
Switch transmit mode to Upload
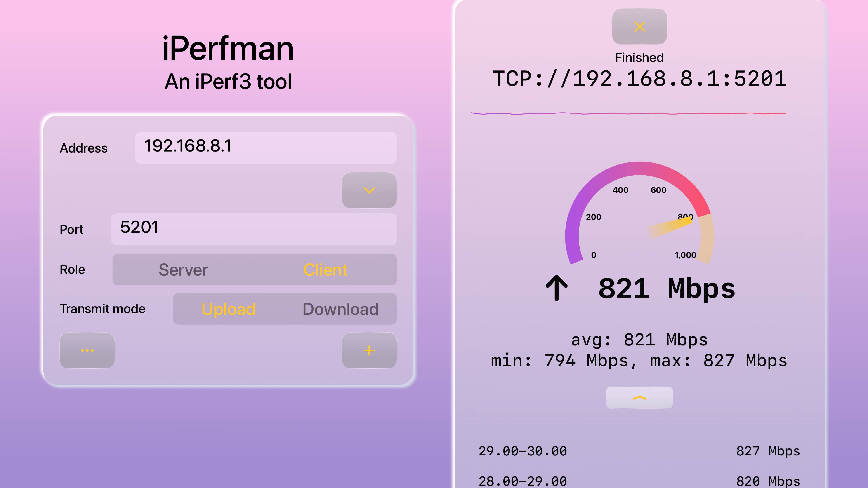(x=229, y=309)
